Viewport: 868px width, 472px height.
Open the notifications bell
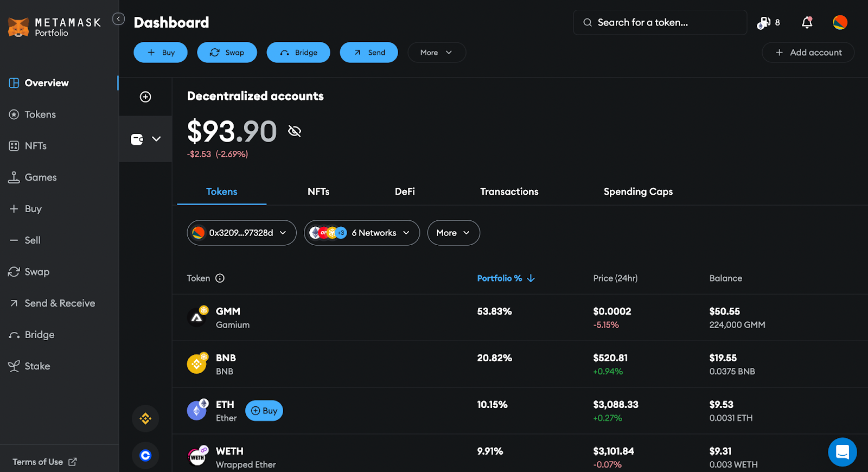tap(807, 22)
